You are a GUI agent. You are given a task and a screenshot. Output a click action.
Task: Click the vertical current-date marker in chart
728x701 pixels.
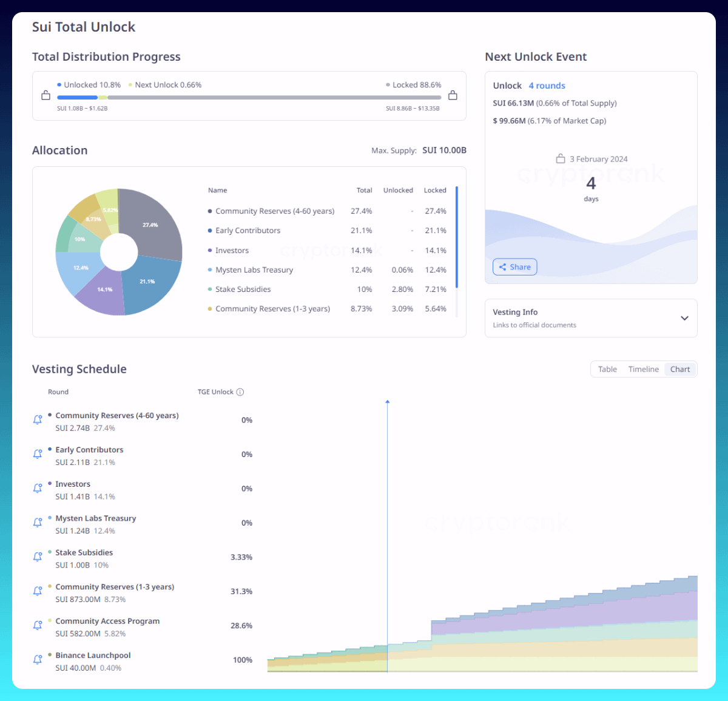point(387,536)
